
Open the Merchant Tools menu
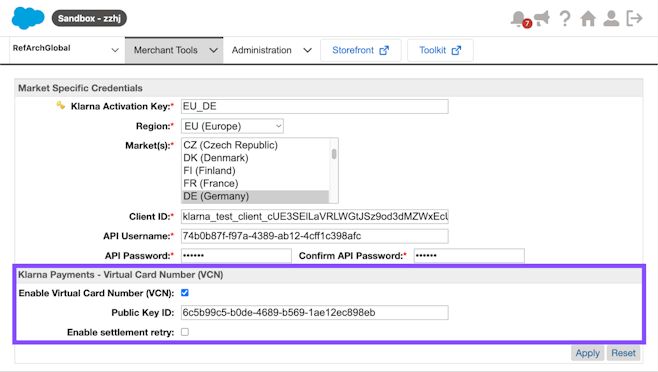(174, 50)
